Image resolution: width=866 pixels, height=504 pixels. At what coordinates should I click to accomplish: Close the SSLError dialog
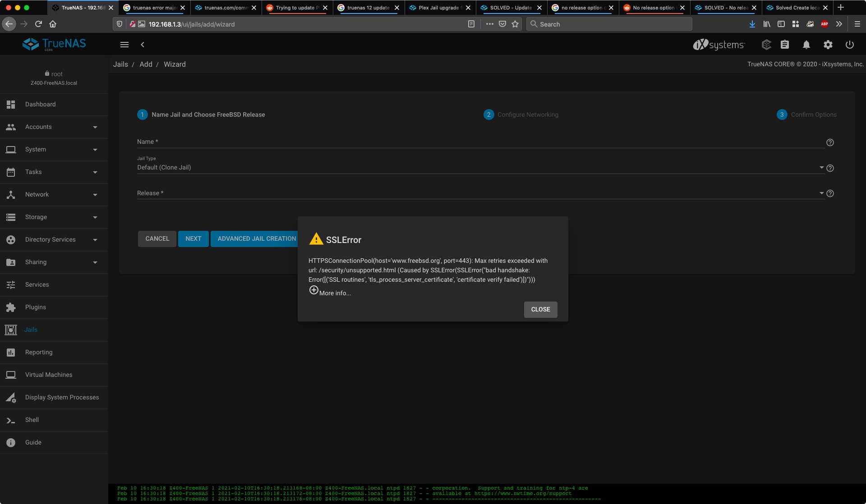[540, 310]
